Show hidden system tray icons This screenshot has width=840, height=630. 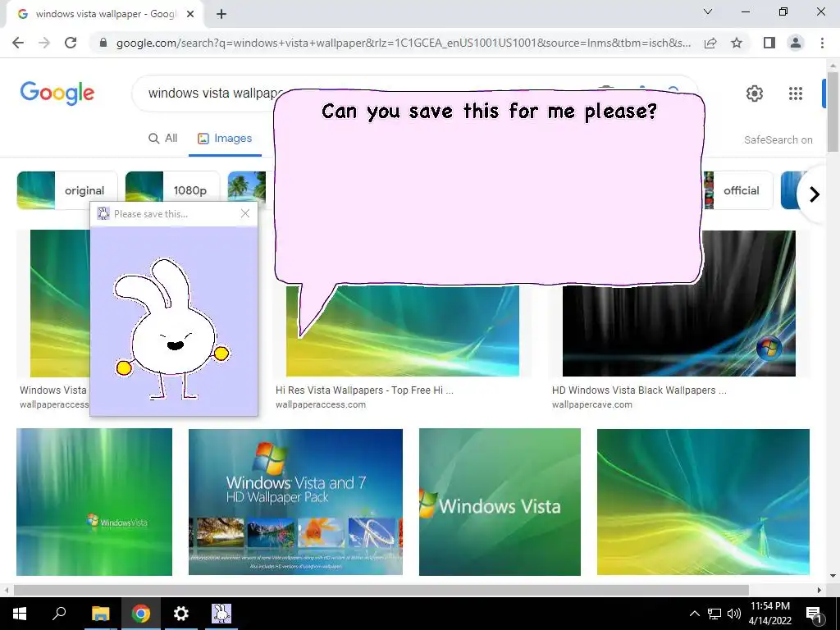[694, 614]
